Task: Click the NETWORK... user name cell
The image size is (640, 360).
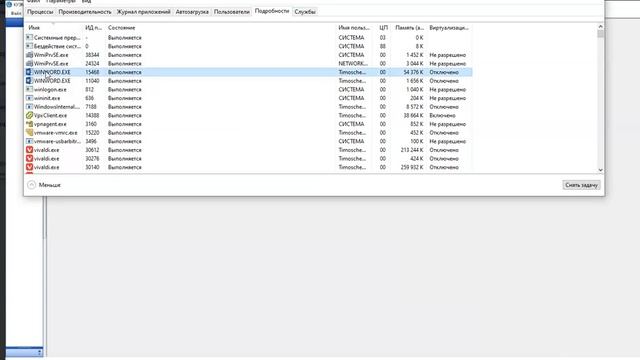Action: click(353, 64)
